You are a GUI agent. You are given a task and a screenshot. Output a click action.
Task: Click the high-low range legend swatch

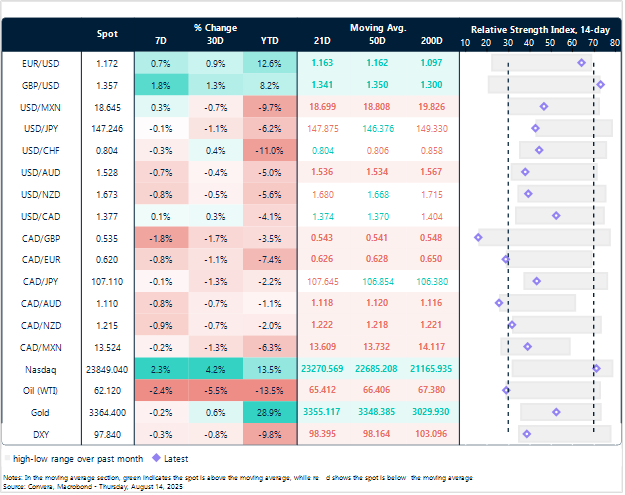pos(11,459)
